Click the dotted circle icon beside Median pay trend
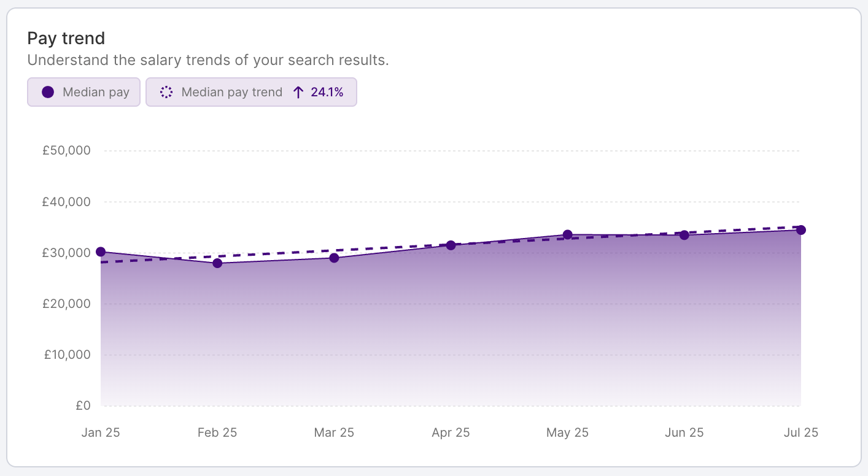The height and width of the screenshot is (476, 868). [166, 93]
